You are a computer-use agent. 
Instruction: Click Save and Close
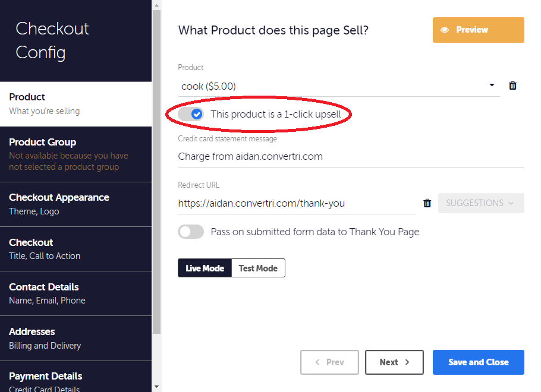point(478,362)
